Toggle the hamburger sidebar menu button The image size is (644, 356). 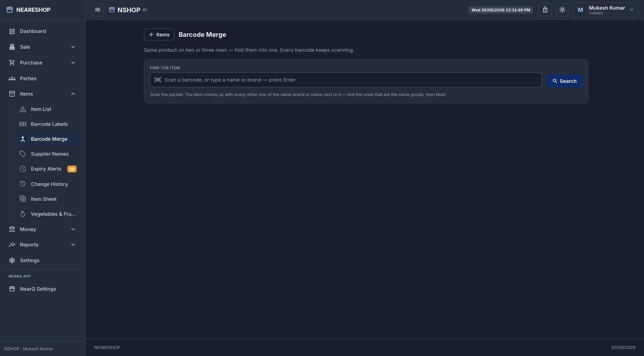(x=97, y=10)
